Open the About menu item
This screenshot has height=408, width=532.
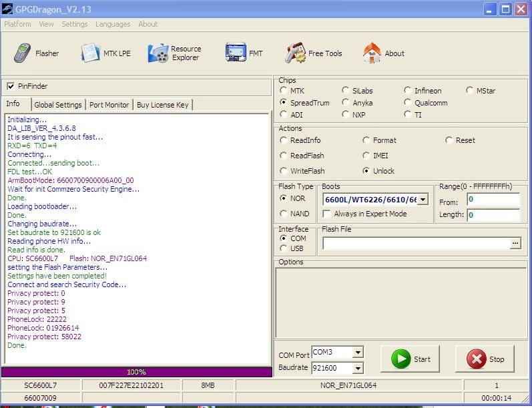pos(148,24)
